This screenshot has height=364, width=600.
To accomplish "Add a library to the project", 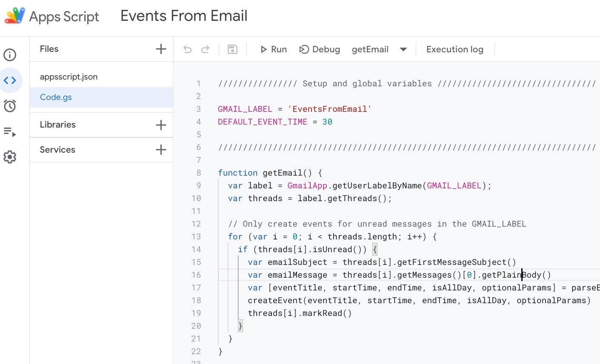I will (160, 125).
